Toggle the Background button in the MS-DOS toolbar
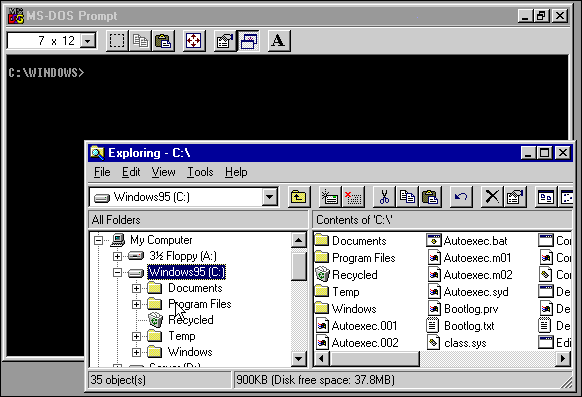The image size is (582, 397). click(248, 41)
